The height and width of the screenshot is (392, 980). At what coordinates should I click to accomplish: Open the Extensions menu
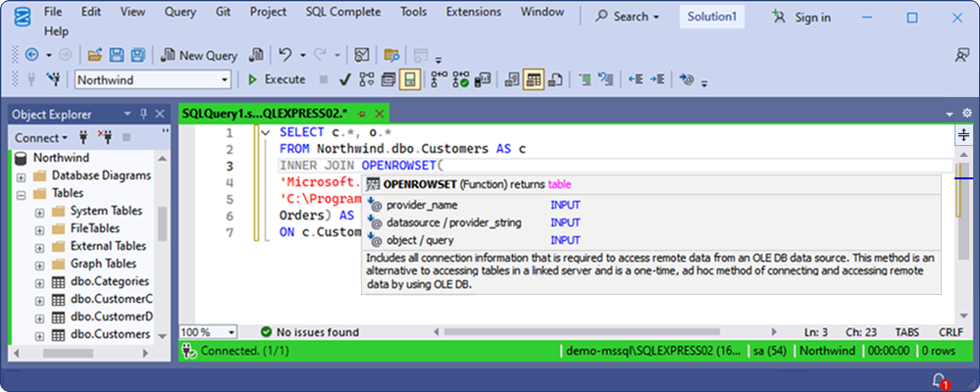pos(474,12)
